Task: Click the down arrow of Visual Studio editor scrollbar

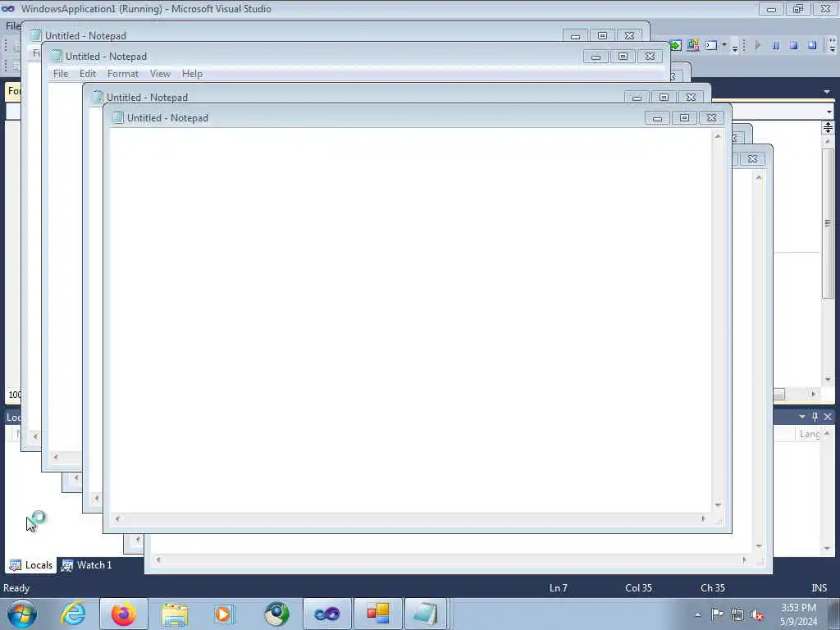Action: [x=829, y=379]
